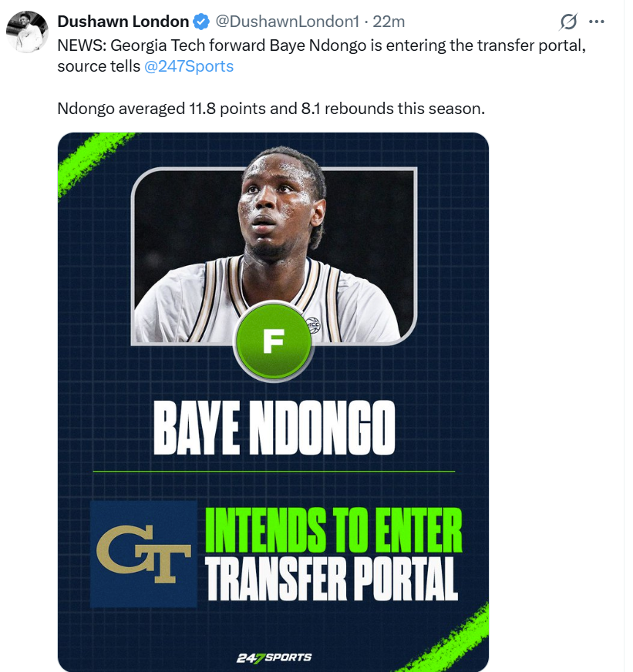Open the @DushawnLondon1 handle link
The width and height of the screenshot is (633, 672).
(287, 22)
